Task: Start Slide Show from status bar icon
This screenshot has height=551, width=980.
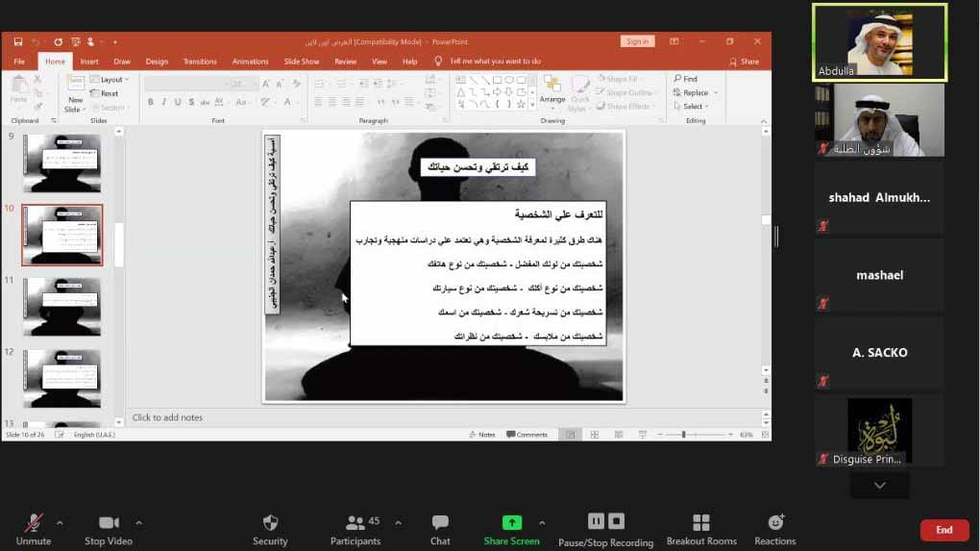Action: coord(643,435)
